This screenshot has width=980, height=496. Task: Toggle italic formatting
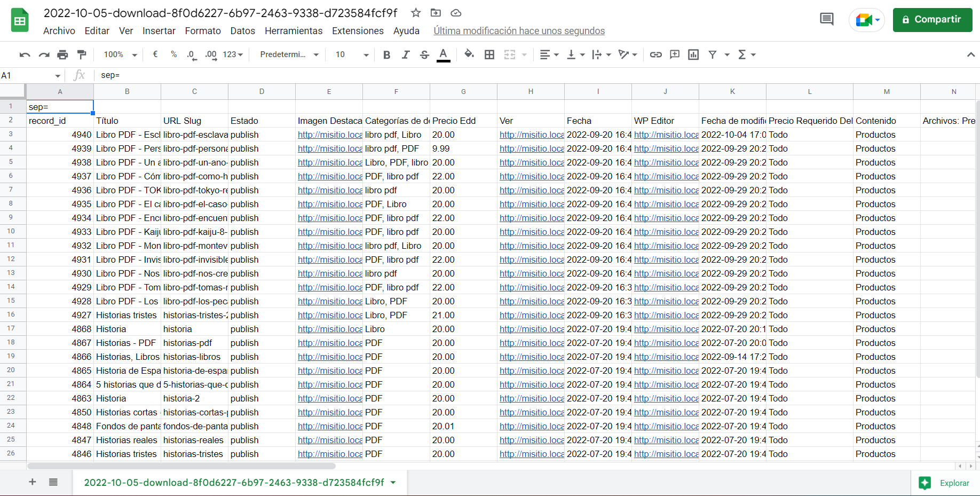[x=405, y=54]
